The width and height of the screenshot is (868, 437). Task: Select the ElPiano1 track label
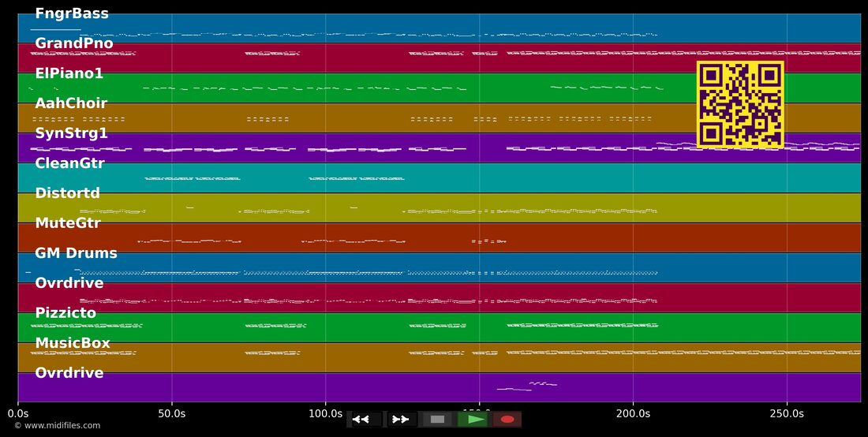69,73
